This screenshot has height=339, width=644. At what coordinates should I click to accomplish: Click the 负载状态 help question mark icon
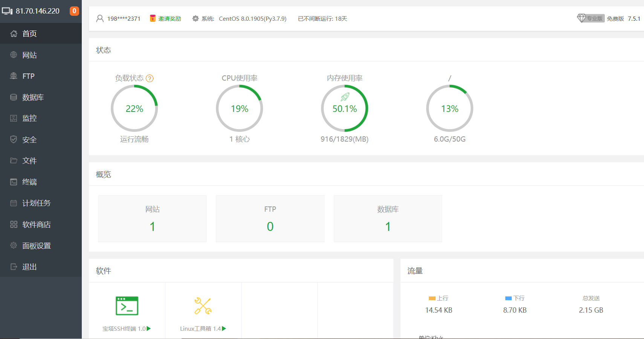pos(150,78)
